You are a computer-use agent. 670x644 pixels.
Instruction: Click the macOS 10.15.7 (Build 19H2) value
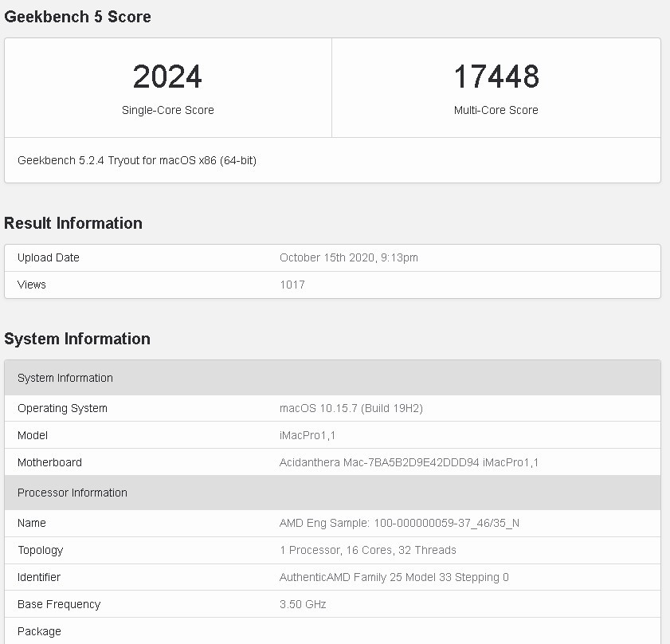pyautogui.click(x=351, y=408)
